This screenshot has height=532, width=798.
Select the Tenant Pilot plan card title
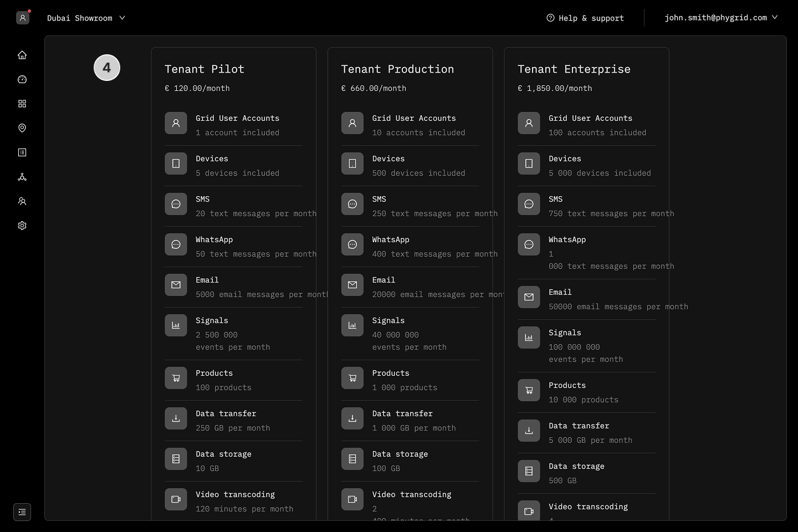(x=204, y=69)
